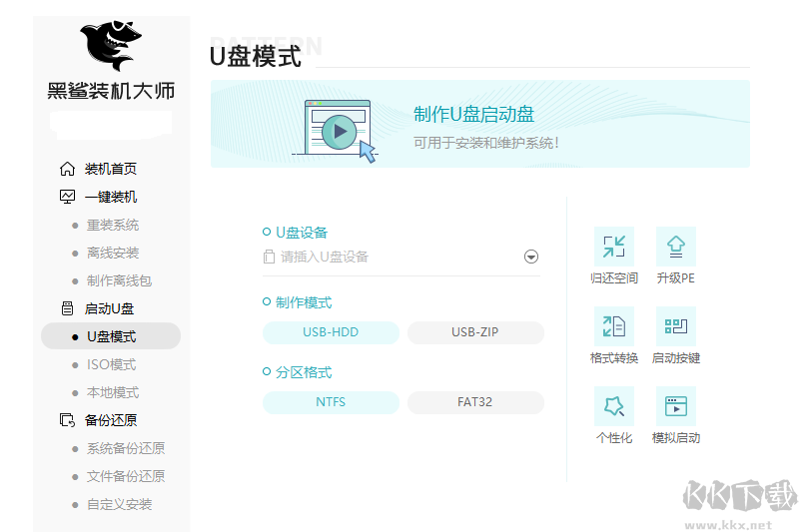Open 重装系统 sidebar item

[113, 225]
